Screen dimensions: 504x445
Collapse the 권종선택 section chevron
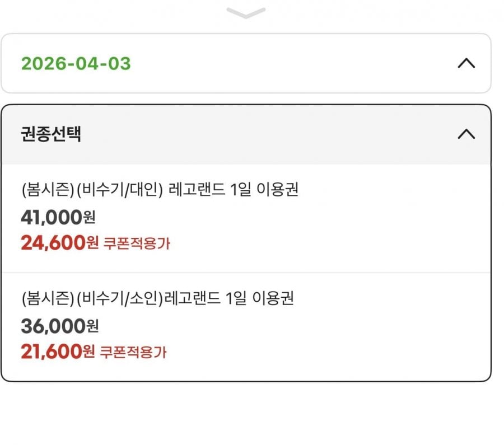(x=466, y=134)
